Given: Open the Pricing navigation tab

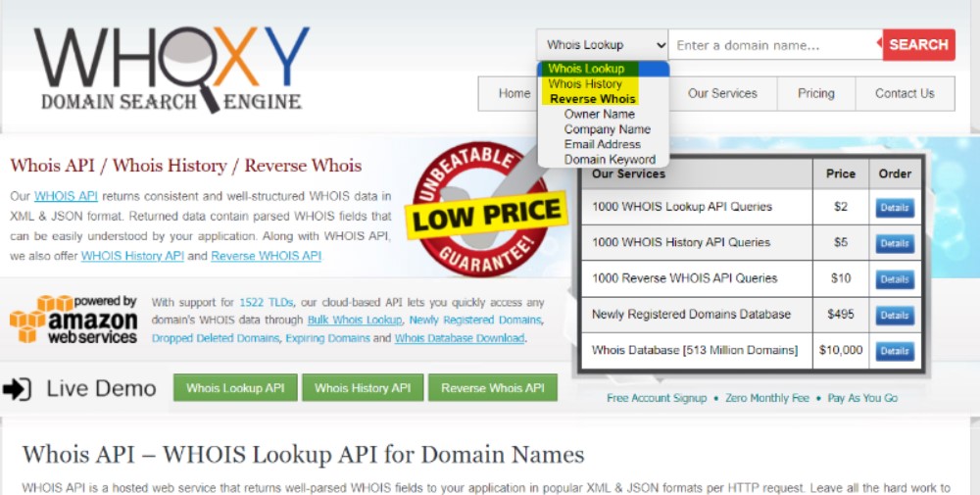Looking at the screenshot, I should pyautogui.click(x=816, y=94).
